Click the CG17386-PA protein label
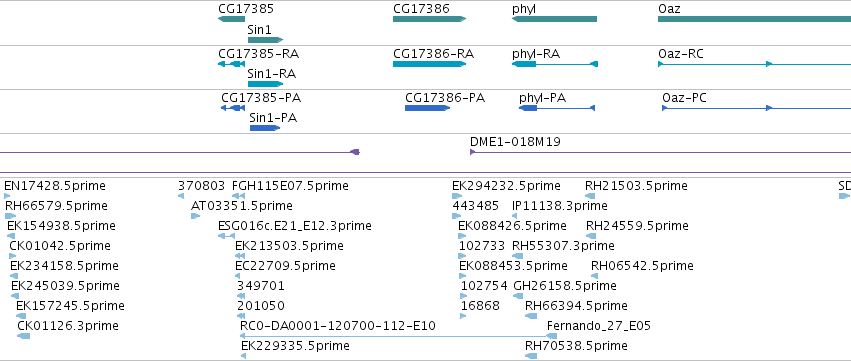The width and height of the screenshot is (851, 361). click(445, 98)
